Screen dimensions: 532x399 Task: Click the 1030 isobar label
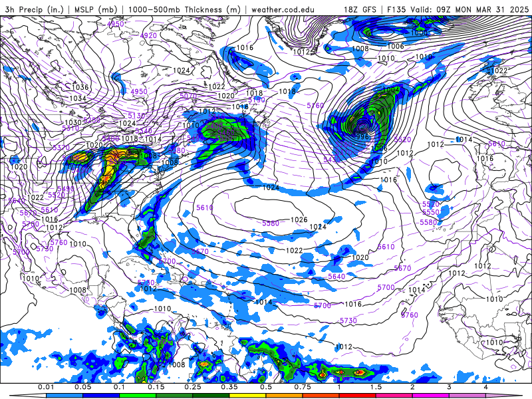(x=73, y=122)
